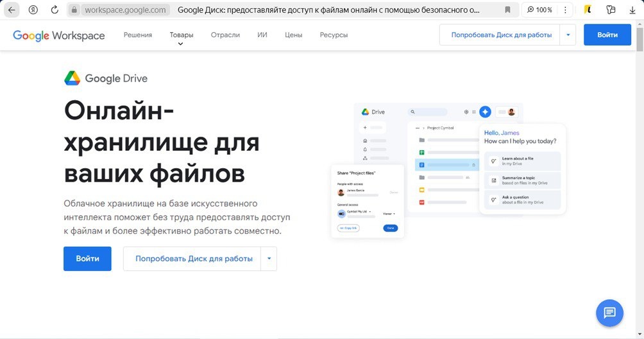Image resolution: width=644 pixels, height=339 pixels.
Task: Open downloads with the download arrow icon
Action: [632, 10]
